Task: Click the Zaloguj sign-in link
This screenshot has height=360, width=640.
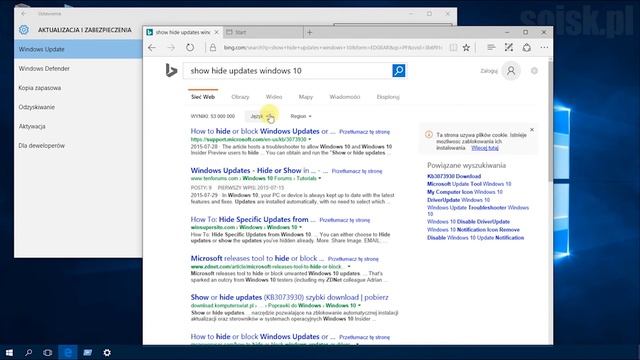Action: (x=489, y=71)
